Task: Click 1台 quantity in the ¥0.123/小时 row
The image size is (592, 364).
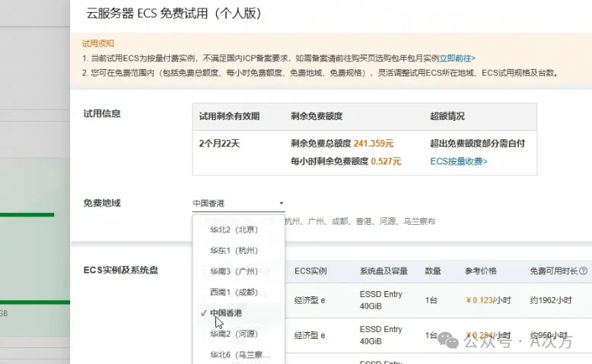Action: pyautogui.click(x=431, y=300)
